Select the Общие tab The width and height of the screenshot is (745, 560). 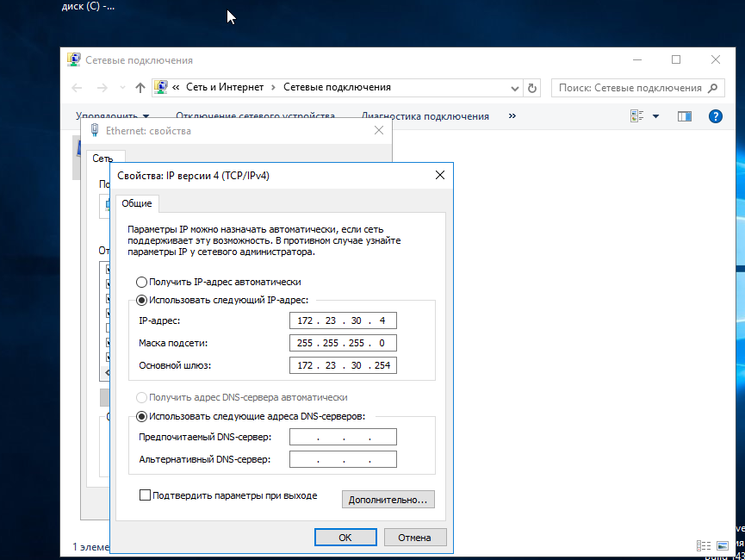[137, 203]
